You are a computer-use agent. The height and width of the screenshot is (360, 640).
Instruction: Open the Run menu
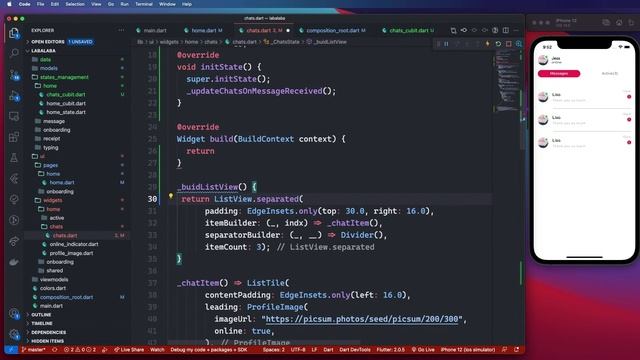[124, 4]
